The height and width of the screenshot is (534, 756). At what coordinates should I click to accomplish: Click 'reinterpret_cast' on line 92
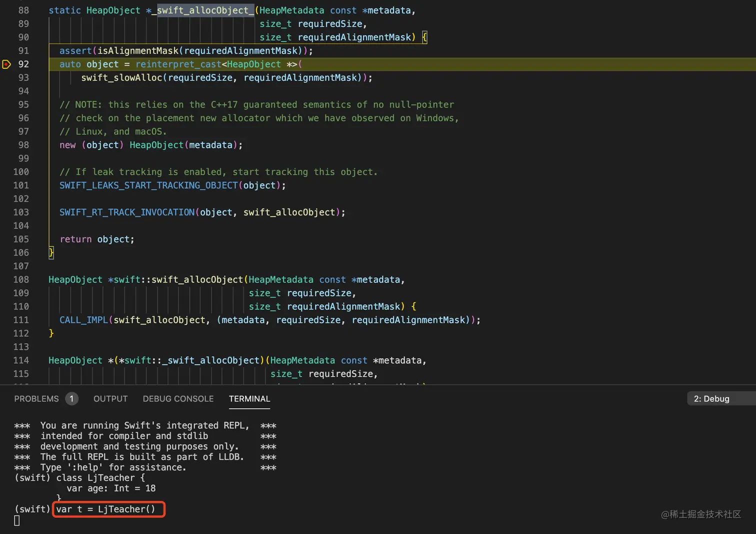178,64
